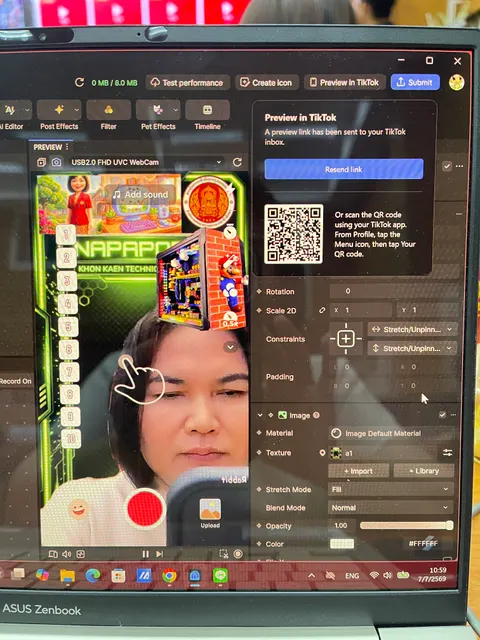
Task: Open the PREVIEW tab options menu
Action: pyautogui.click(x=67, y=147)
